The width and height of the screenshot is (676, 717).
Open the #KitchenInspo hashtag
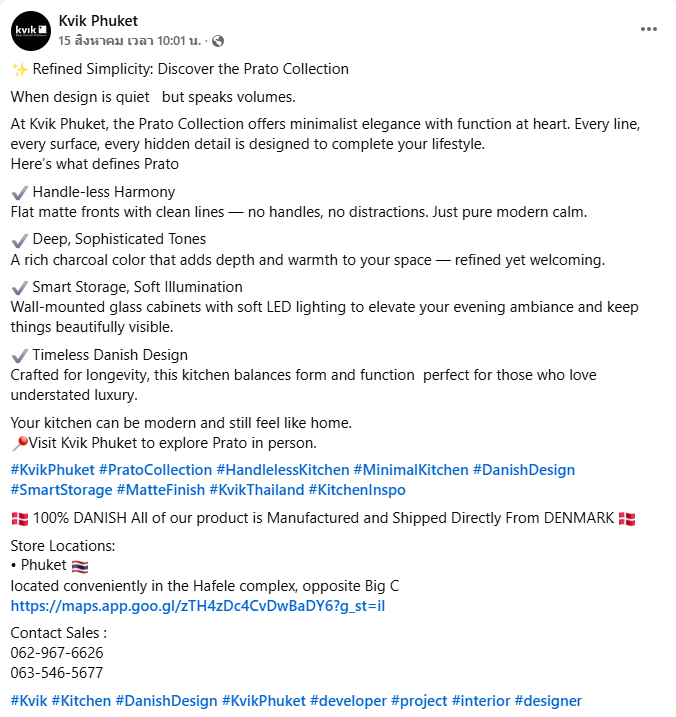[x=356, y=490]
